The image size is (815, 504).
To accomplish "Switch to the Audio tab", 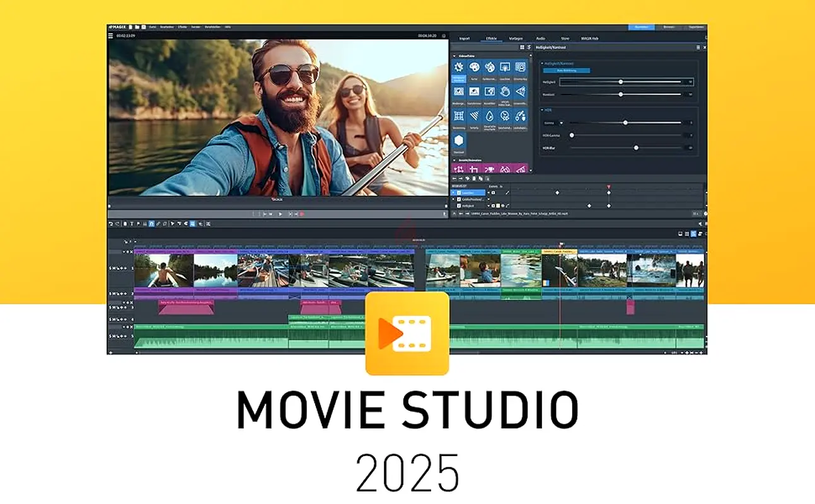I will [540, 38].
